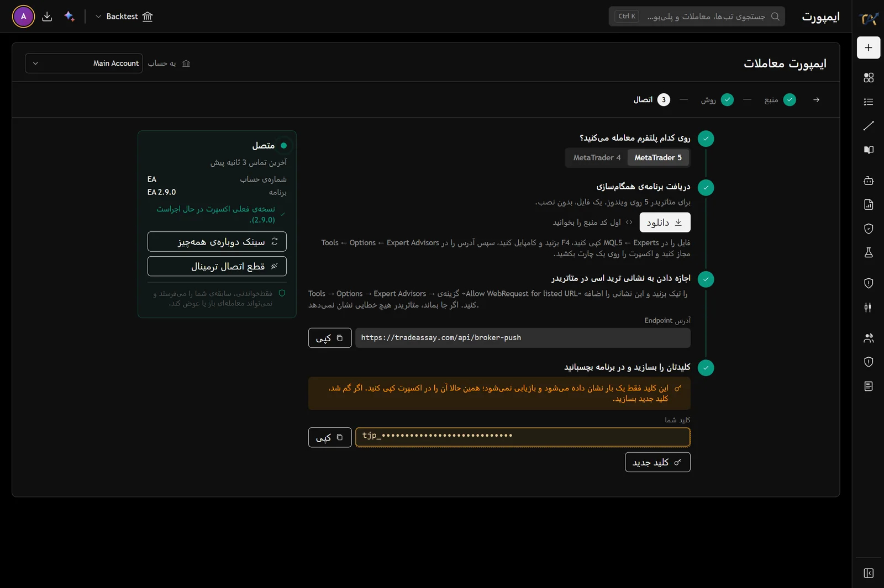Click کلید جدید to generate a new key
884x588 pixels.
pyautogui.click(x=657, y=462)
